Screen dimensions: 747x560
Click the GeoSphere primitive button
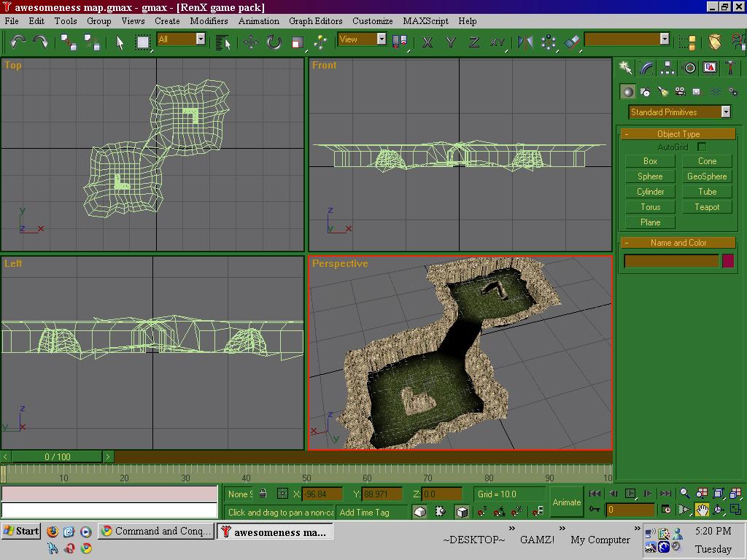click(706, 176)
